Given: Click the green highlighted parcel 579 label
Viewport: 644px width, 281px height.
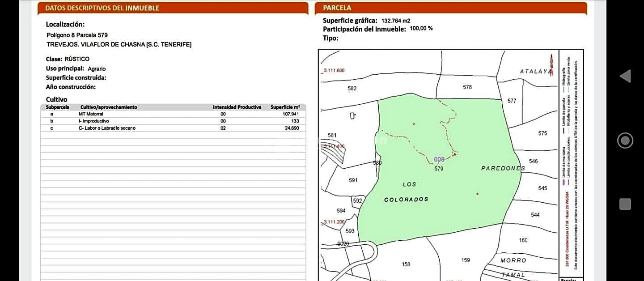Looking at the screenshot, I should point(439,169).
